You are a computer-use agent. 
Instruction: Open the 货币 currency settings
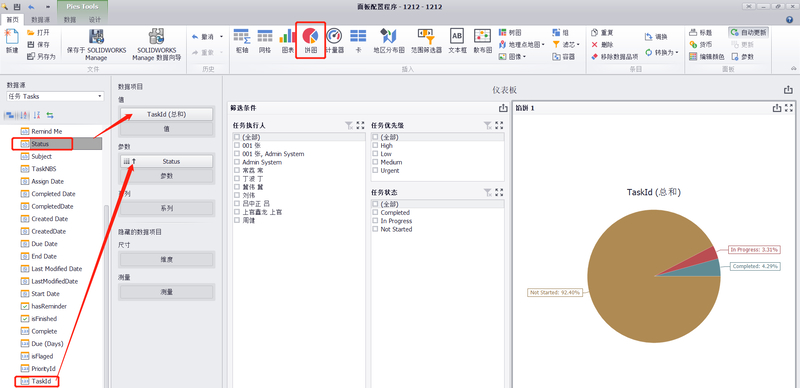click(x=701, y=44)
